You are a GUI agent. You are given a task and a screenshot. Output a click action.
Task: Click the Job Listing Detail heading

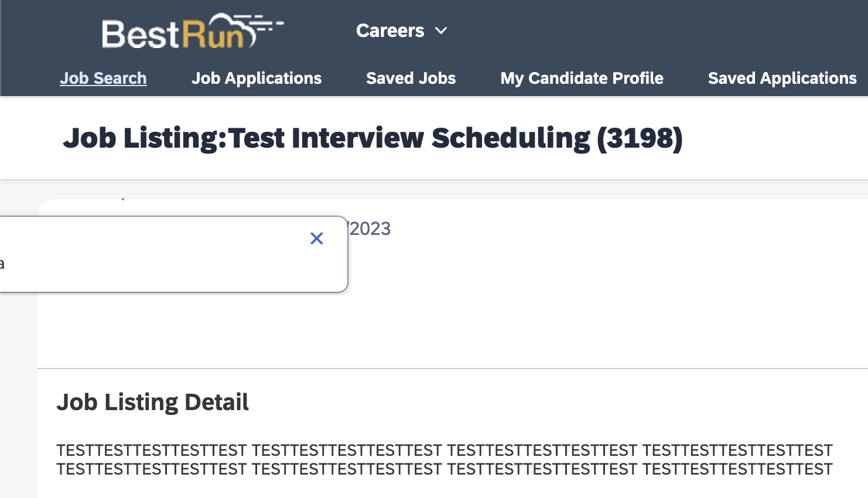pos(153,403)
